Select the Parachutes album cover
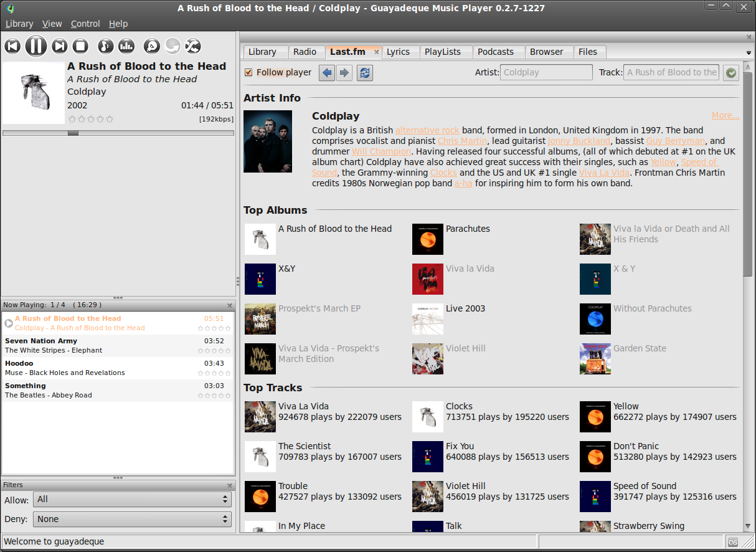 [x=428, y=239]
